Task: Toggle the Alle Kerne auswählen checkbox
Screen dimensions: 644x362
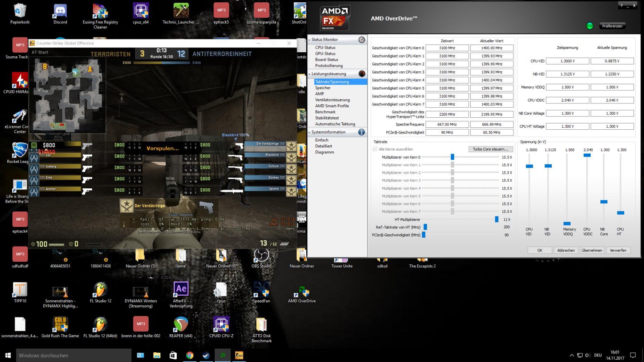Action: [375, 149]
